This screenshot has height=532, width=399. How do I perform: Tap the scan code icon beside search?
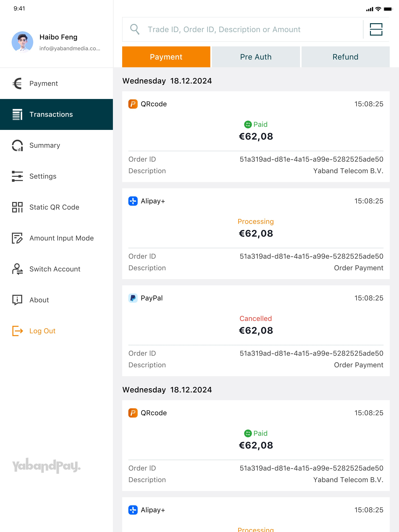376,29
